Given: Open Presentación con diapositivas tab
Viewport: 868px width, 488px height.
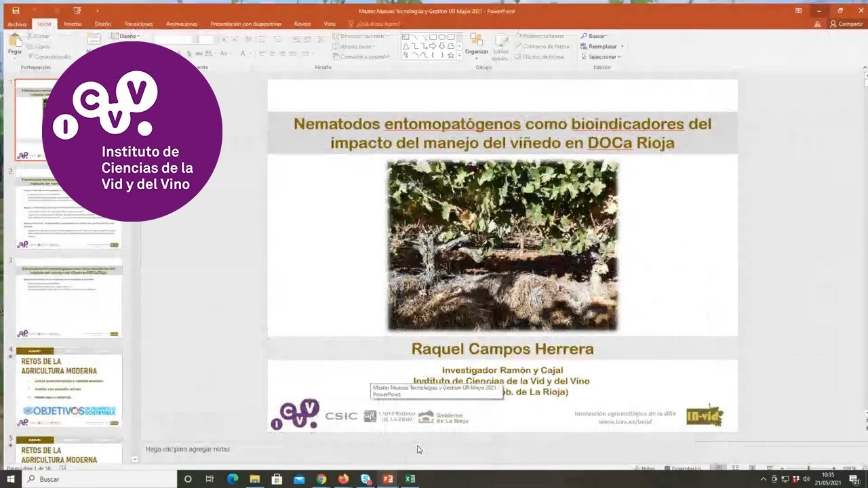Looking at the screenshot, I should (x=245, y=24).
